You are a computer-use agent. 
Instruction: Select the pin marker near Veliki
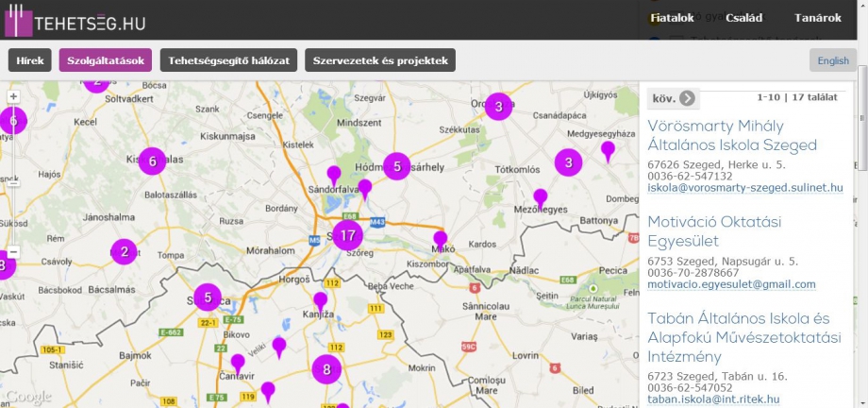[x=279, y=347]
